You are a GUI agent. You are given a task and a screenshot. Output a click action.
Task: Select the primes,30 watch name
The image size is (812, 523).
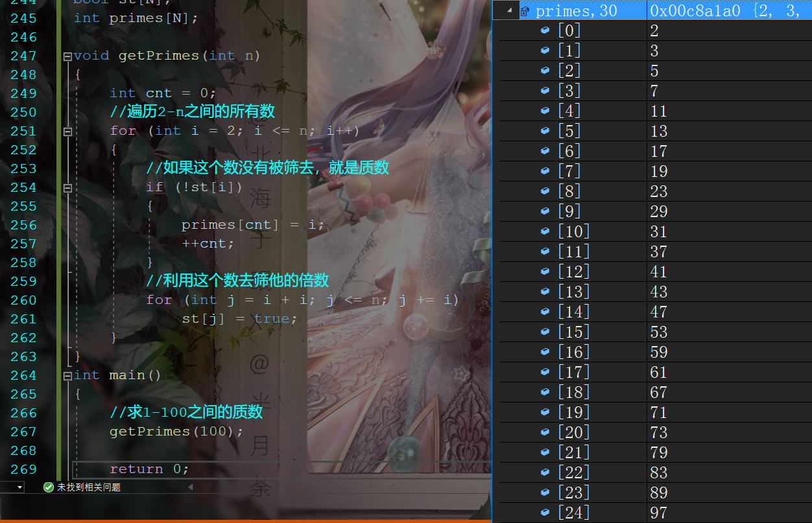pyautogui.click(x=577, y=11)
